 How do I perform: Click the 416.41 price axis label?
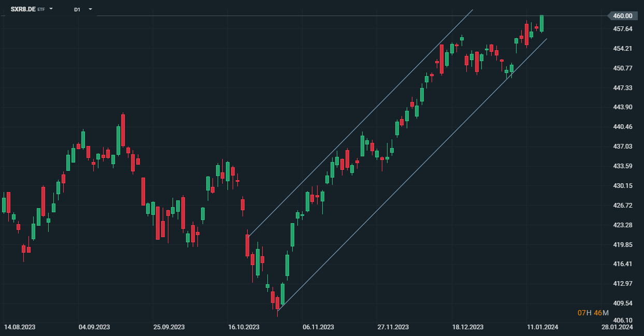(x=623, y=264)
